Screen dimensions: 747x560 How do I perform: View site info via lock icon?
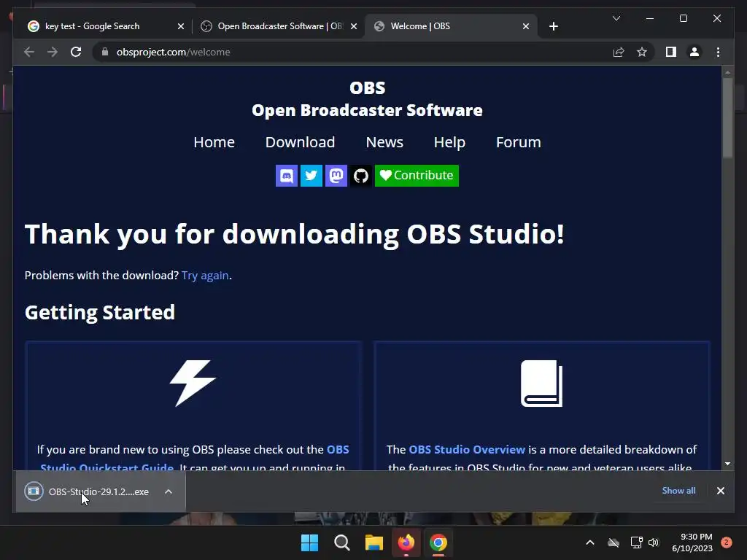pos(105,52)
